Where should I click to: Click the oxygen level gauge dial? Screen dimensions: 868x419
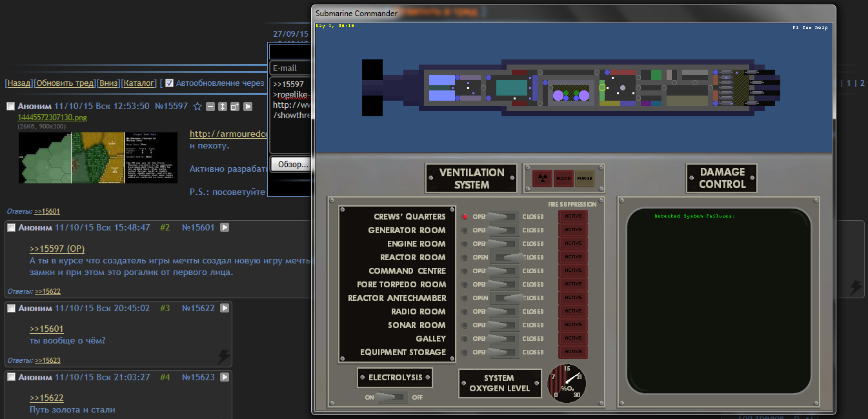click(x=567, y=382)
